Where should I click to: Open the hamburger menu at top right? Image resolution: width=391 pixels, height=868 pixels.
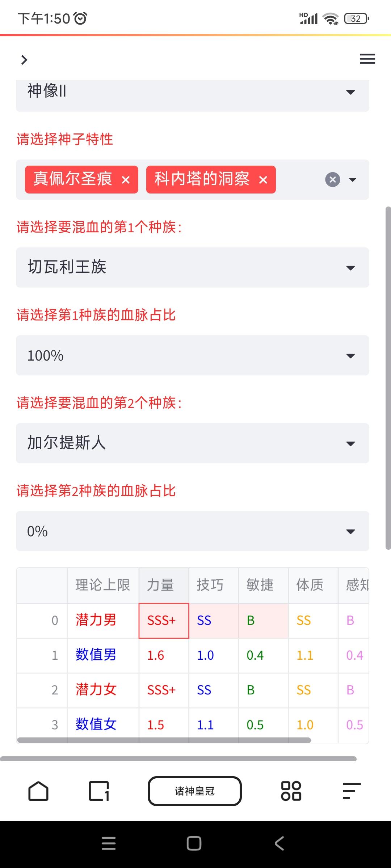(x=367, y=59)
